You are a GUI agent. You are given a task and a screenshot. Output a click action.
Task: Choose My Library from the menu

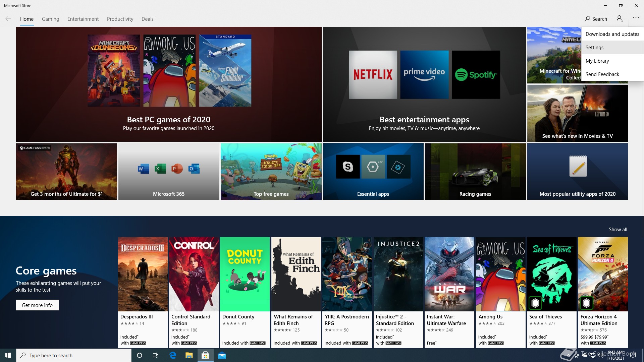tap(612, 61)
